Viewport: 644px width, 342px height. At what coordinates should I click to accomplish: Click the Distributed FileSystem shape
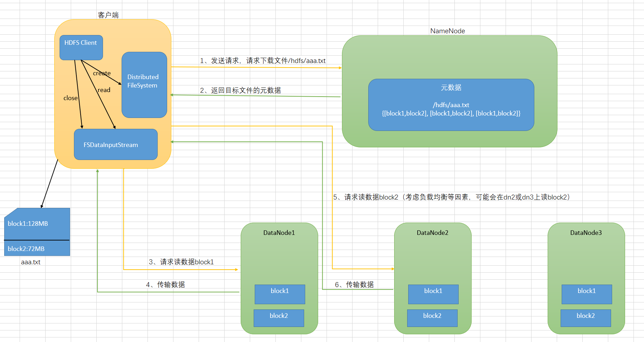[144, 85]
